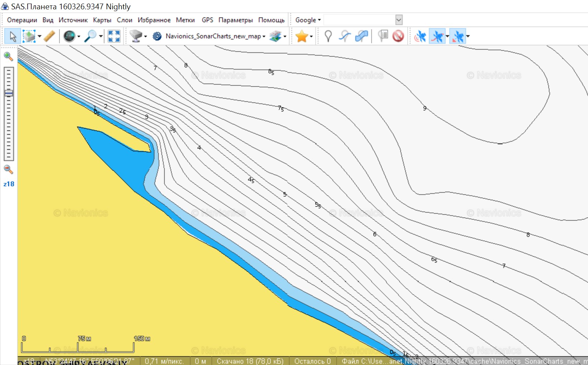
Task: Click the add path line icon
Action: tap(345, 36)
